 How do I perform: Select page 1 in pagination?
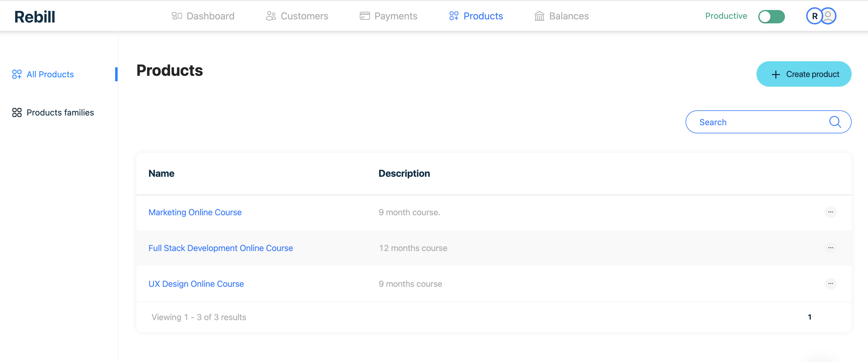coord(810,317)
